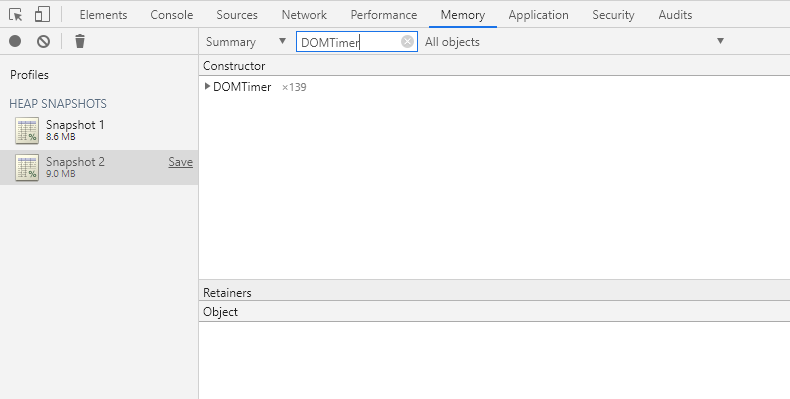790x399 pixels.
Task: Clear the DOMTimer class filter
Action: tap(407, 41)
